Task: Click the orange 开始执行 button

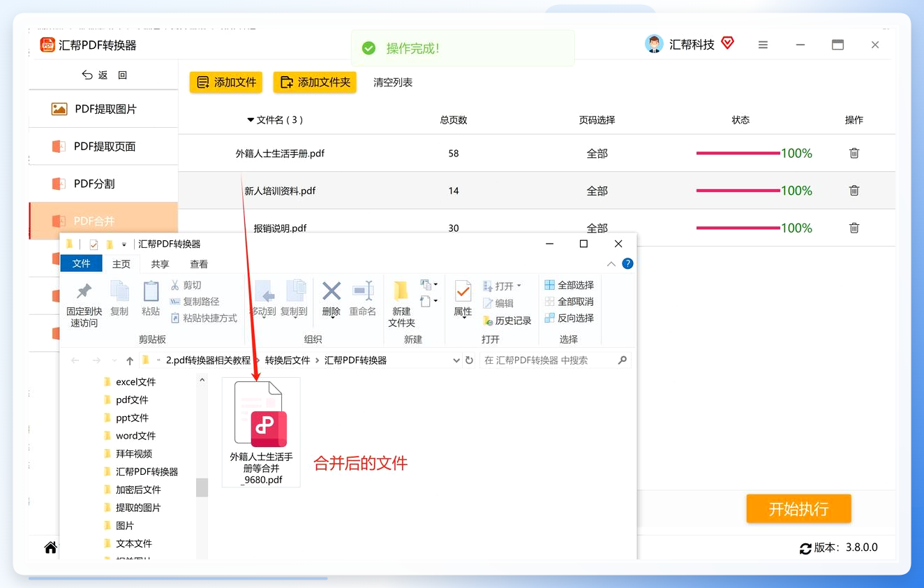Action: (798, 509)
